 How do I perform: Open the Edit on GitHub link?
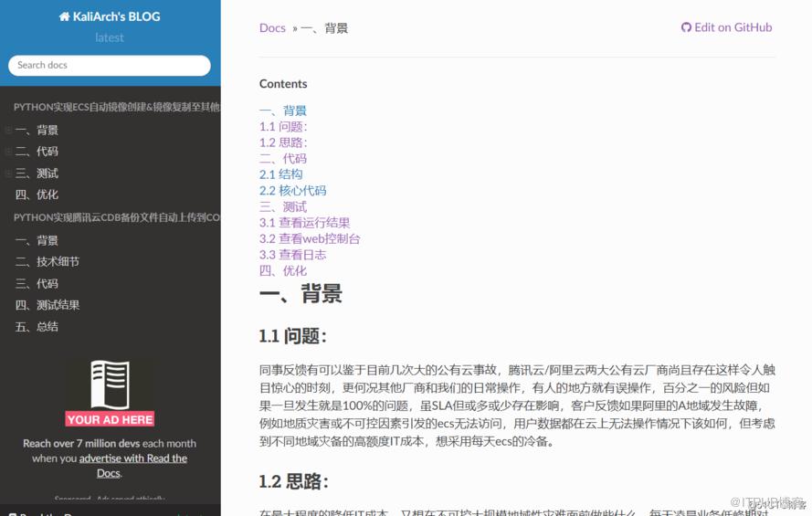click(x=726, y=27)
